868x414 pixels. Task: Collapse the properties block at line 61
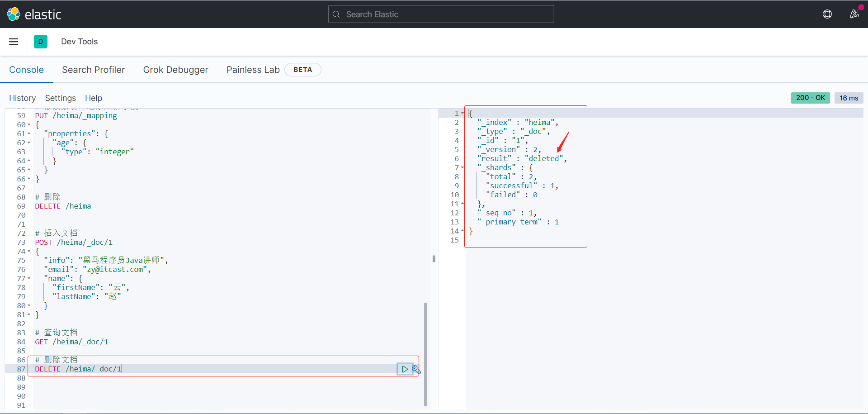pos(29,134)
